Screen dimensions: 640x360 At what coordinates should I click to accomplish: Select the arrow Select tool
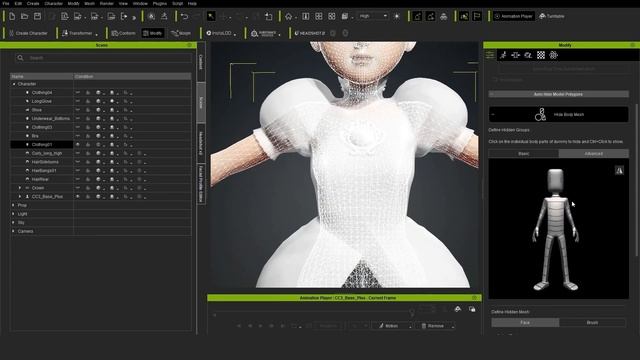pyautogui.click(x=211, y=16)
